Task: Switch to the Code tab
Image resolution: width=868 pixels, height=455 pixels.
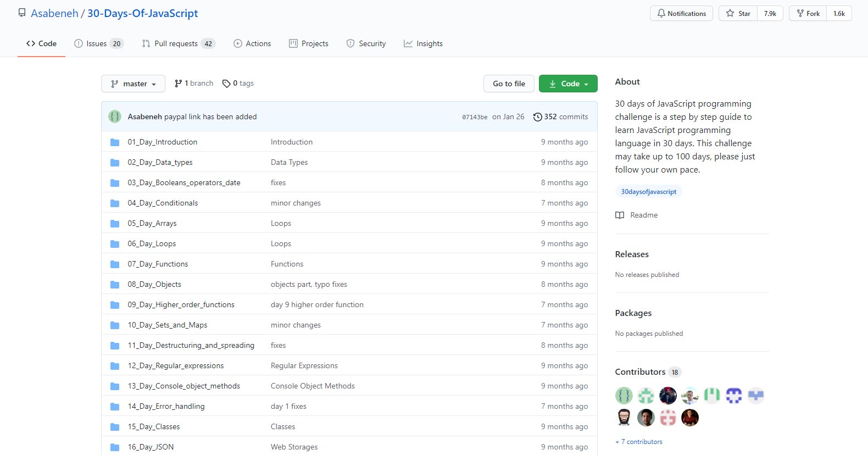Action: [41, 43]
